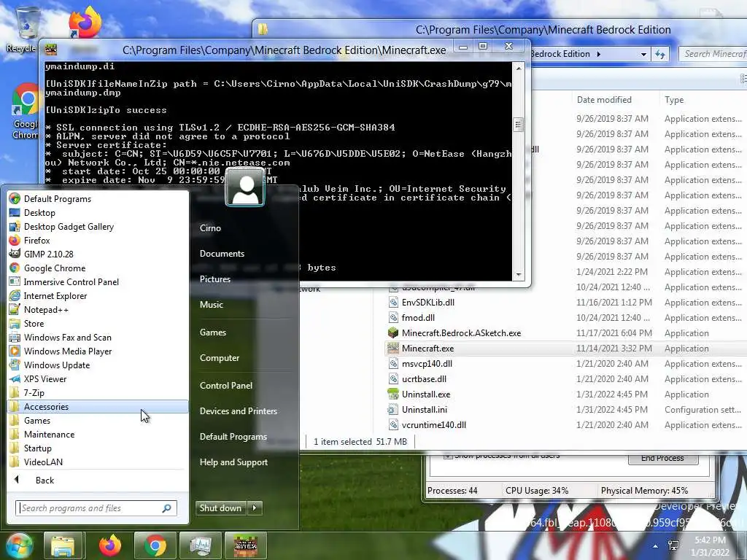The height and width of the screenshot is (560, 747).
Task: Launch Notepad++
Action: tap(98, 309)
